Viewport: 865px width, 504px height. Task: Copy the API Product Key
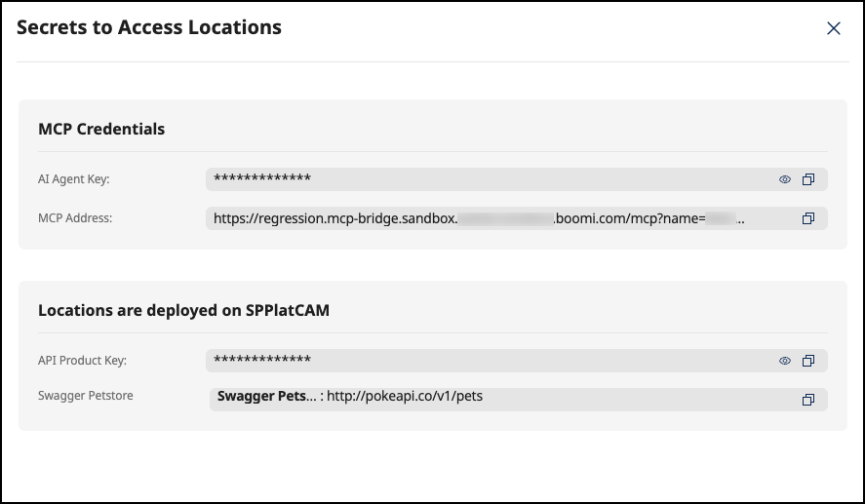pyautogui.click(x=807, y=361)
